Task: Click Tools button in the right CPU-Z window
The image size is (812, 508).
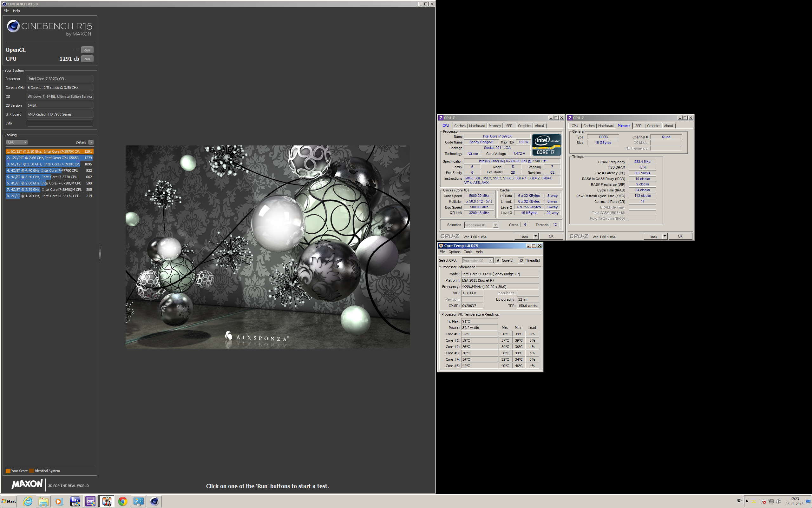Action: (653, 237)
